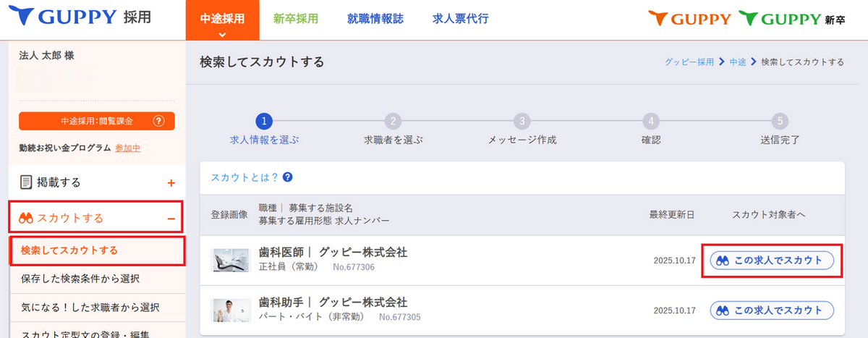Click binoculars icon in 歯科助手 scout button

722,310
